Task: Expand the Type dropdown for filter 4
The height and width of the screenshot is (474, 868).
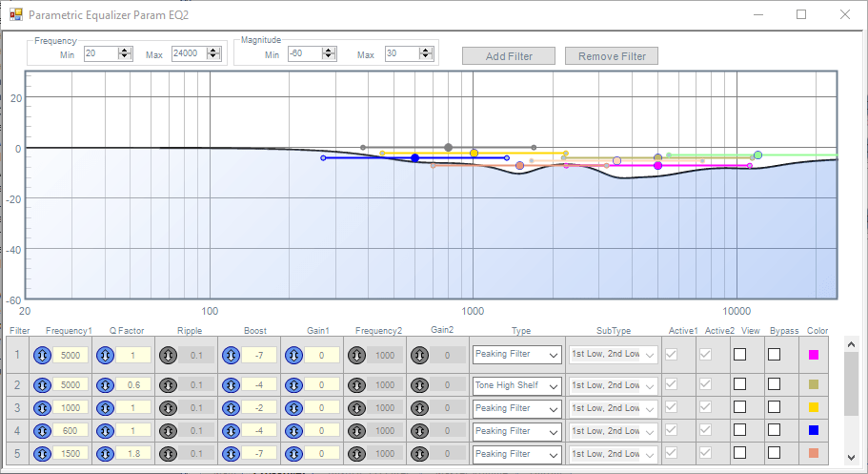Action: click(516, 431)
